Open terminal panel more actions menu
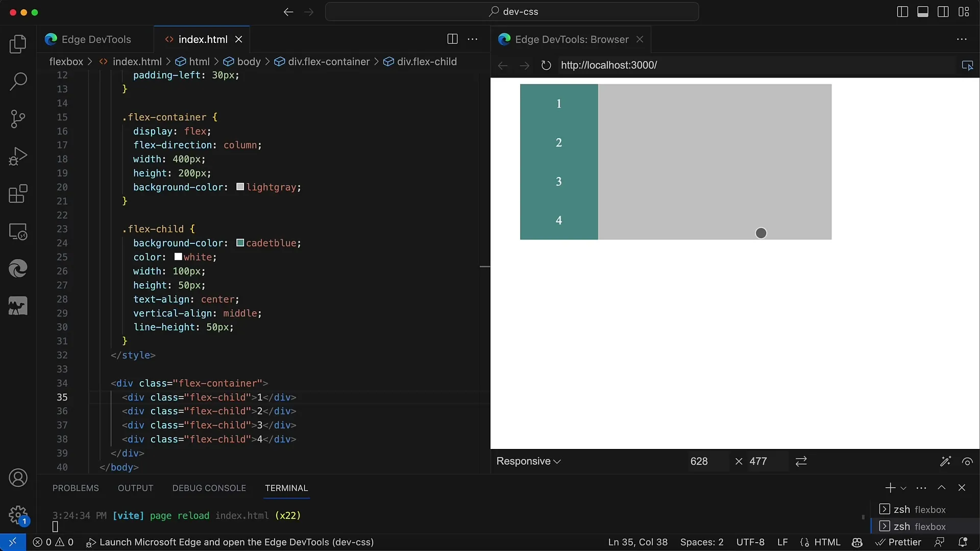980x551 pixels. [921, 488]
